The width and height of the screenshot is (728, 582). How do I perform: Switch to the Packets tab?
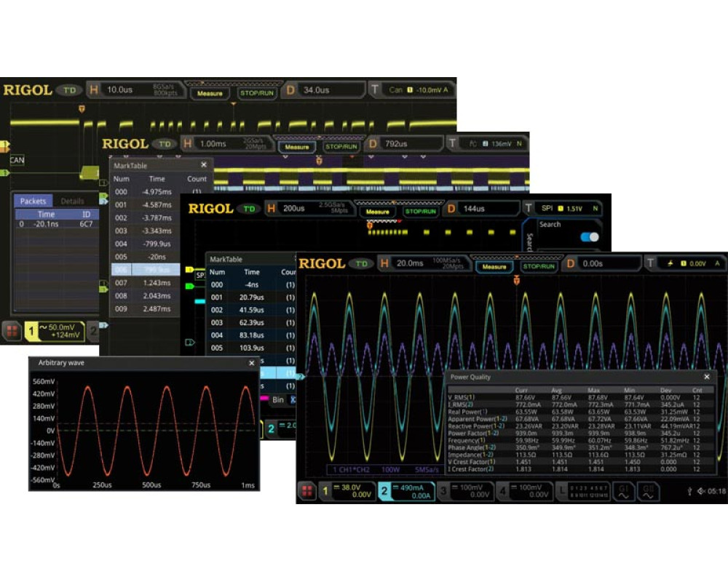coord(33,201)
